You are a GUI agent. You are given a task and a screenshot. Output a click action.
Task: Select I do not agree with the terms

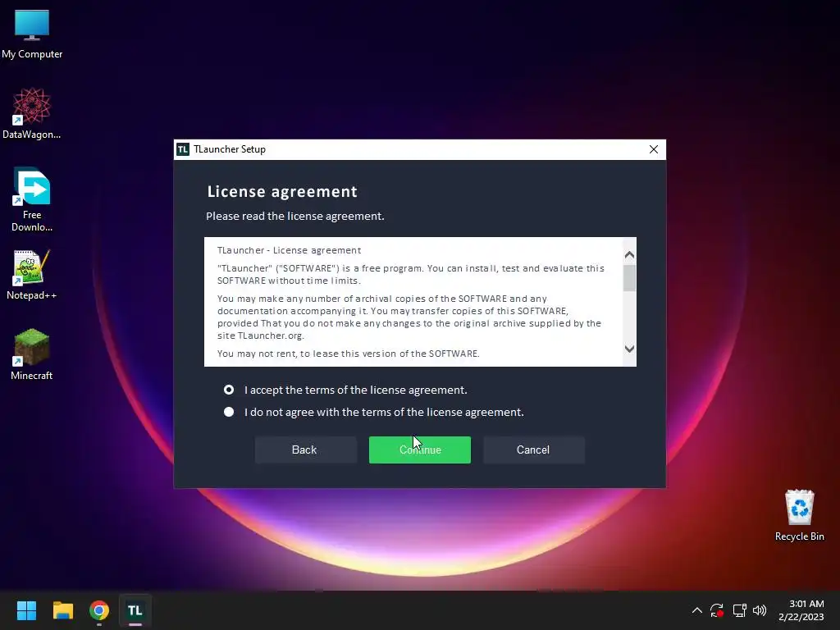(373, 412)
